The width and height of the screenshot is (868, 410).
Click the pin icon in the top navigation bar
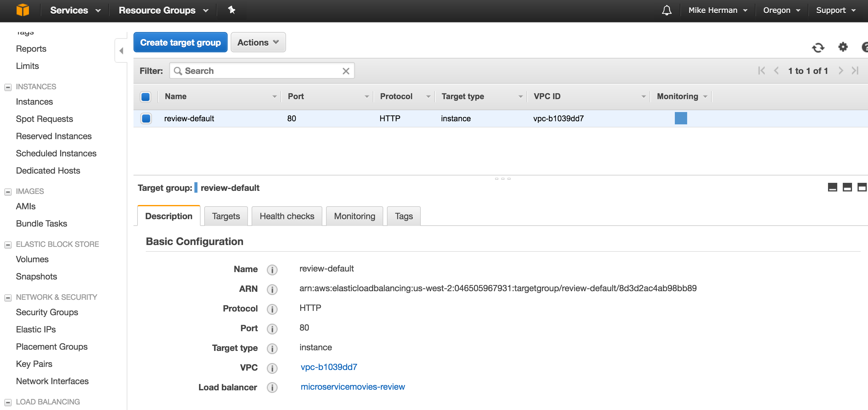(x=232, y=10)
